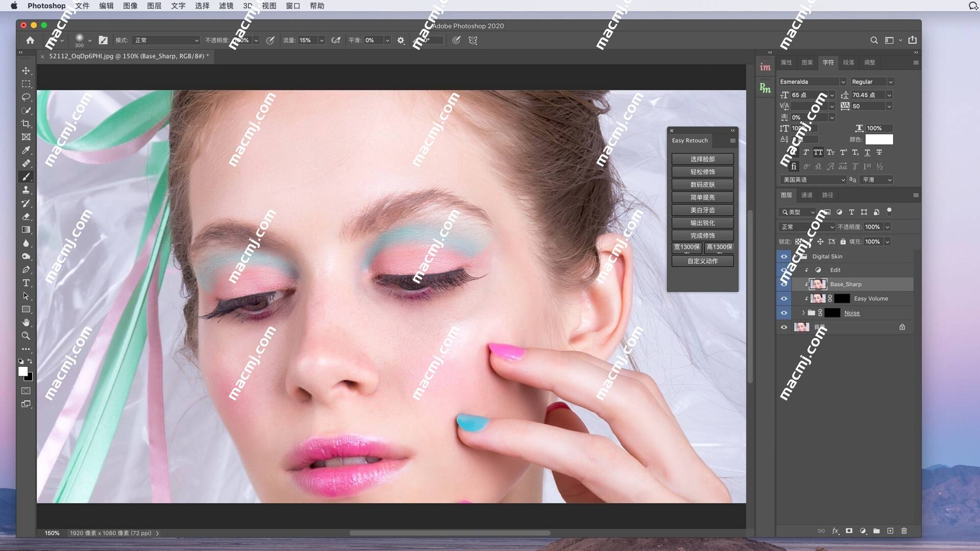Image resolution: width=980 pixels, height=551 pixels.
Task: Select the Brush tool in toolbar
Action: pyautogui.click(x=26, y=176)
